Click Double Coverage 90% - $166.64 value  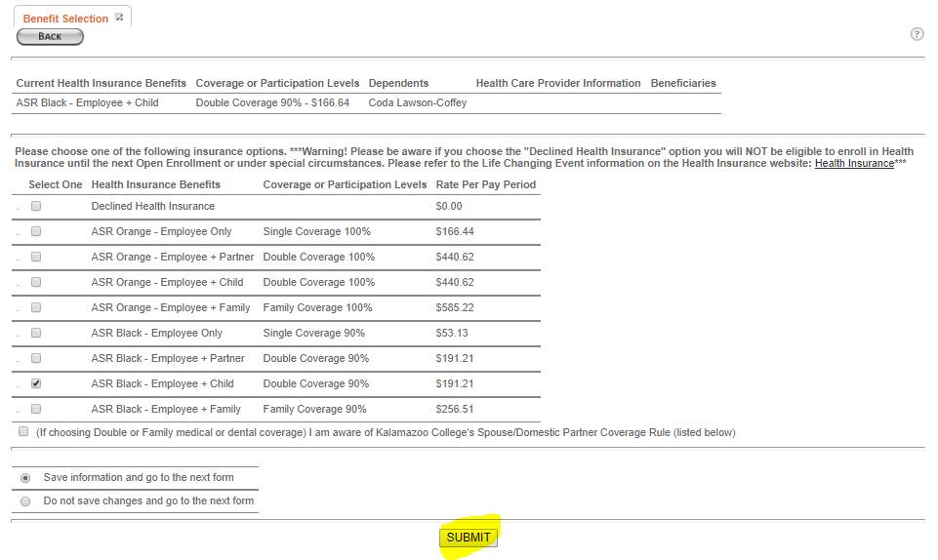pyautogui.click(x=272, y=102)
